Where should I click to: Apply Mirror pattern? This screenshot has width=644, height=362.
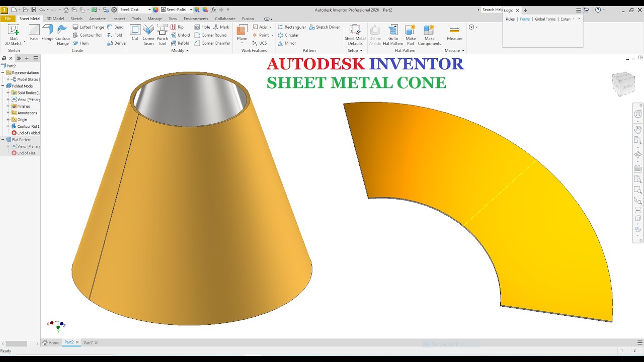click(x=287, y=43)
